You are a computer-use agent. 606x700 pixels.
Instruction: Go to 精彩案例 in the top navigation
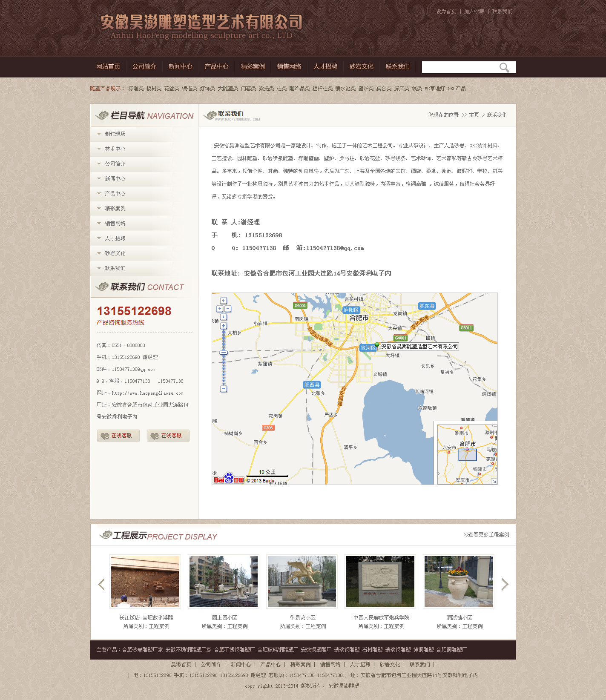tap(253, 66)
